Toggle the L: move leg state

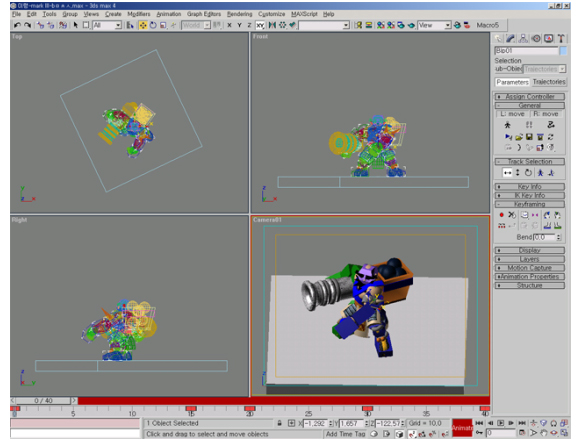(x=512, y=114)
